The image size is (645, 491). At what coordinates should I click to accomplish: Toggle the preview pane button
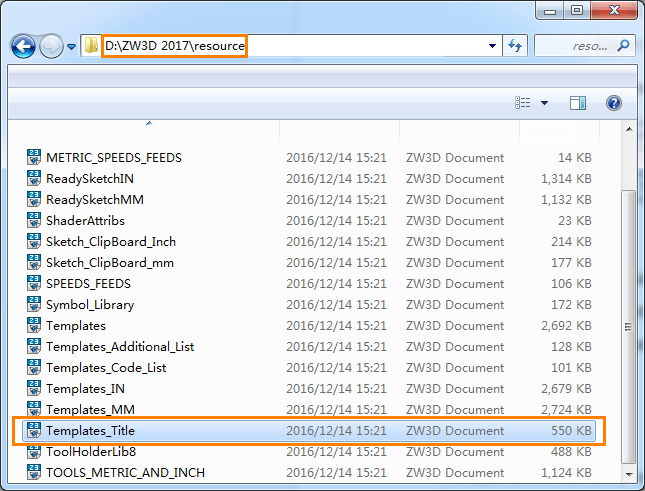578,103
